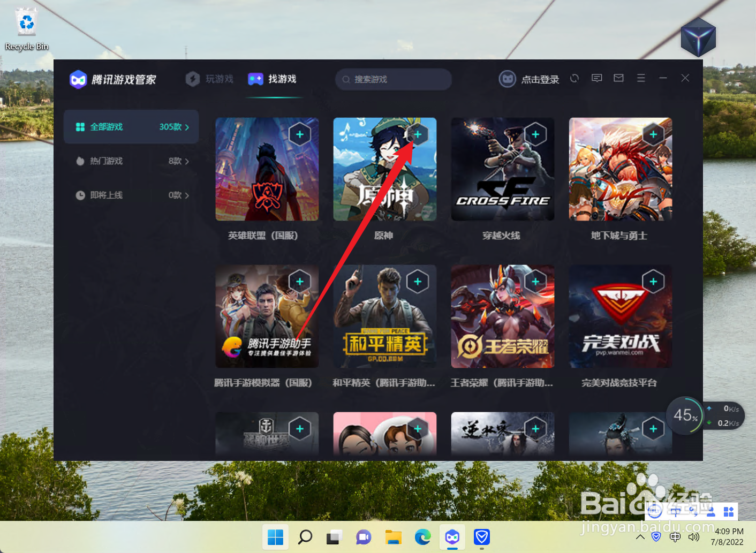Switch to the 找游戏 tab
Image resolution: width=756 pixels, height=553 pixels.
[x=272, y=79]
